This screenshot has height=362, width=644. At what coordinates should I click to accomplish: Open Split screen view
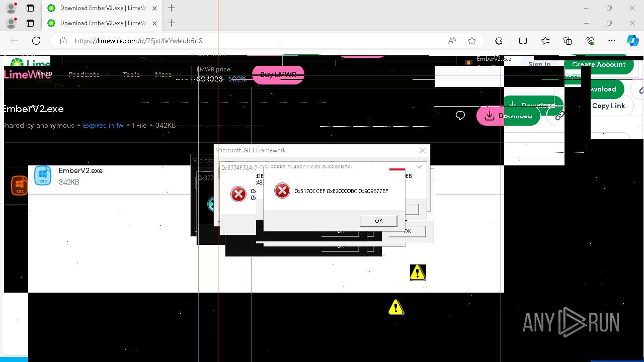click(523, 41)
